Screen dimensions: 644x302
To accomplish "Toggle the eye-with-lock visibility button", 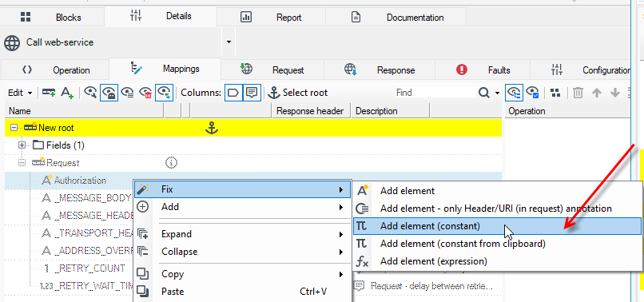I will [109, 93].
